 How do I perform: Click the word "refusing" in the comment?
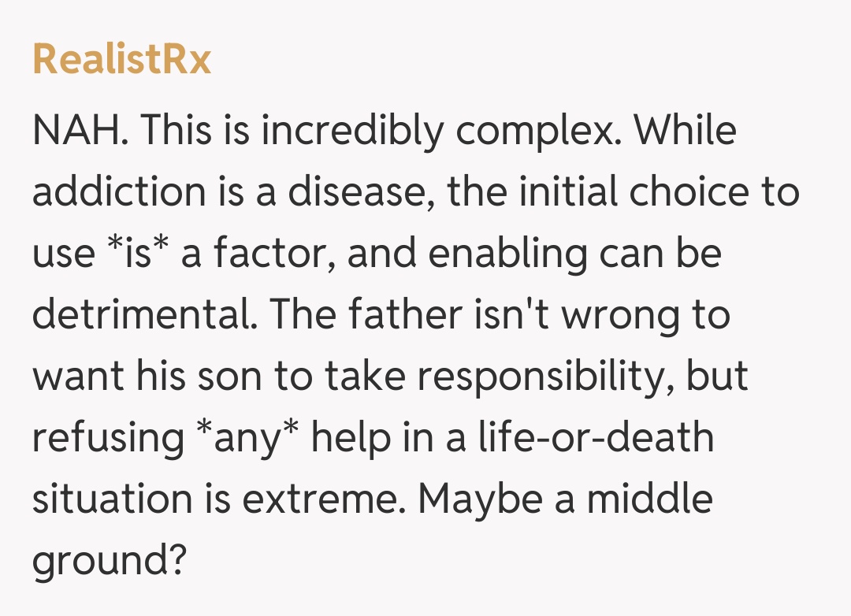(x=108, y=438)
